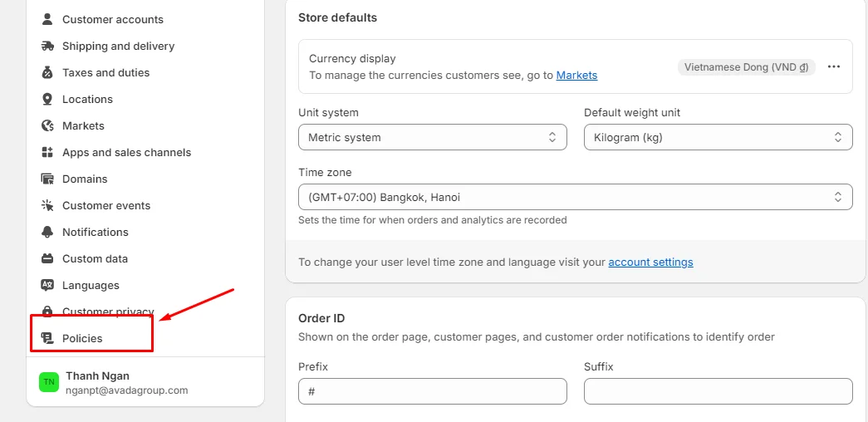
Task: Open the Time zone selector
Action: pyautogui.click(x=575, y=197)
